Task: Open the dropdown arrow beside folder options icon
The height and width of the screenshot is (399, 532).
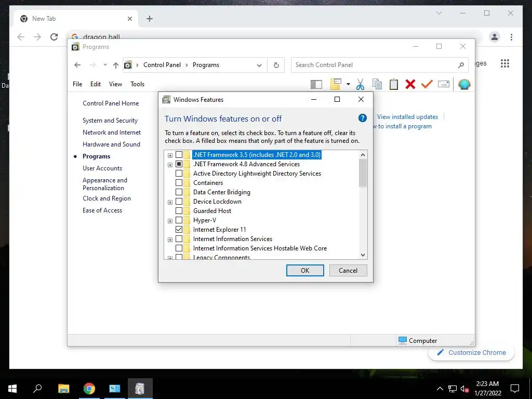Action: coord(348,84)
